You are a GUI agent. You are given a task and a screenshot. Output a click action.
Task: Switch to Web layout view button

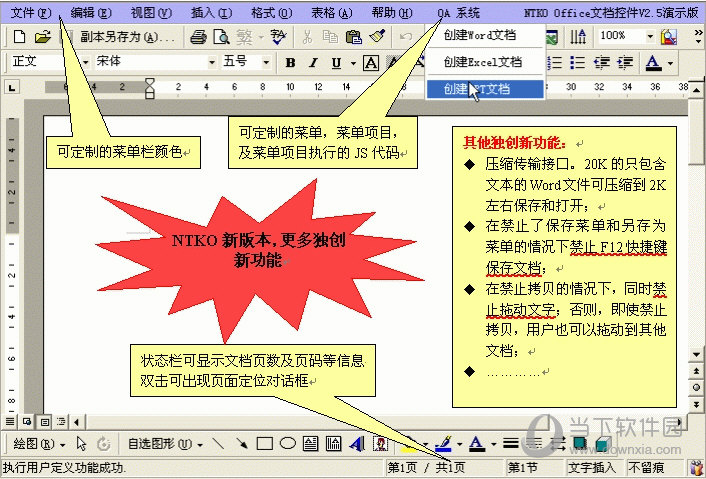27,422
